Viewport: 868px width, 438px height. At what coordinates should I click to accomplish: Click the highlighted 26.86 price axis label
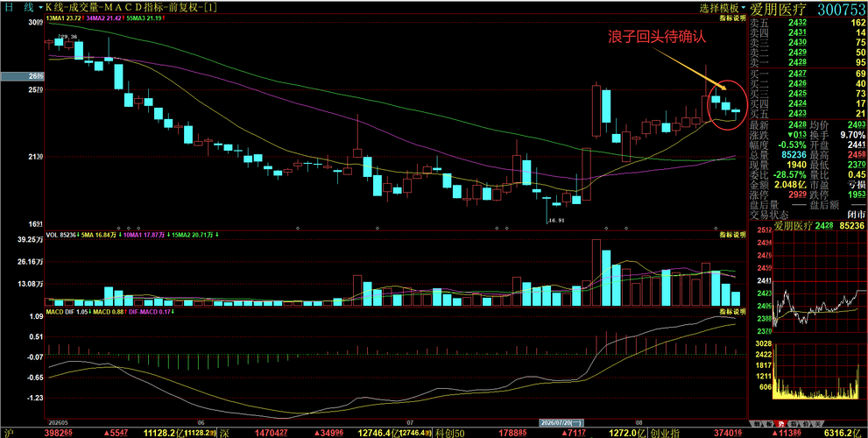click(21, 76)
